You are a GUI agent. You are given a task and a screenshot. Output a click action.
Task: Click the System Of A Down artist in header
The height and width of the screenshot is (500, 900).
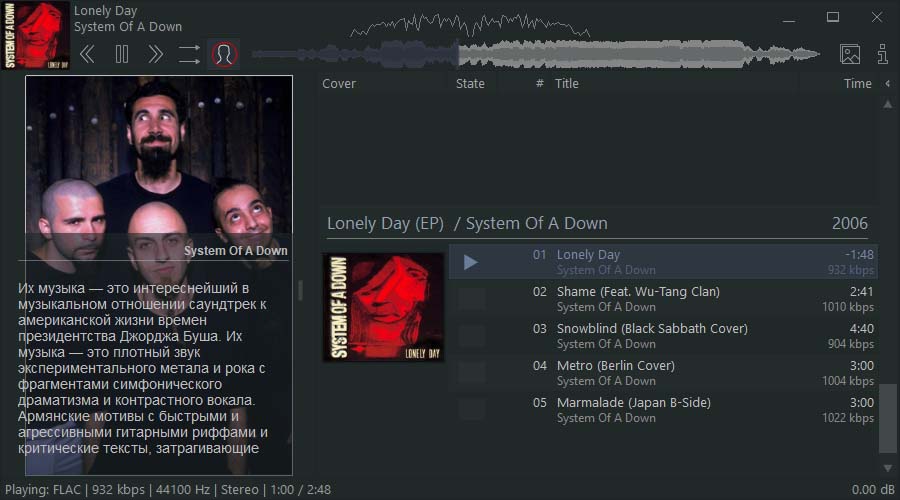[128, 27]
